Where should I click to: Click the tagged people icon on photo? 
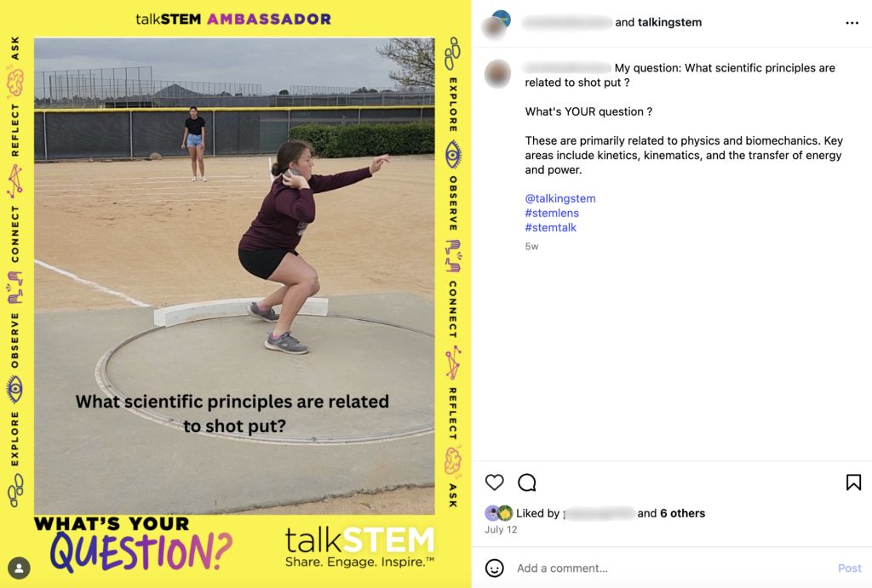coord(19,568)
